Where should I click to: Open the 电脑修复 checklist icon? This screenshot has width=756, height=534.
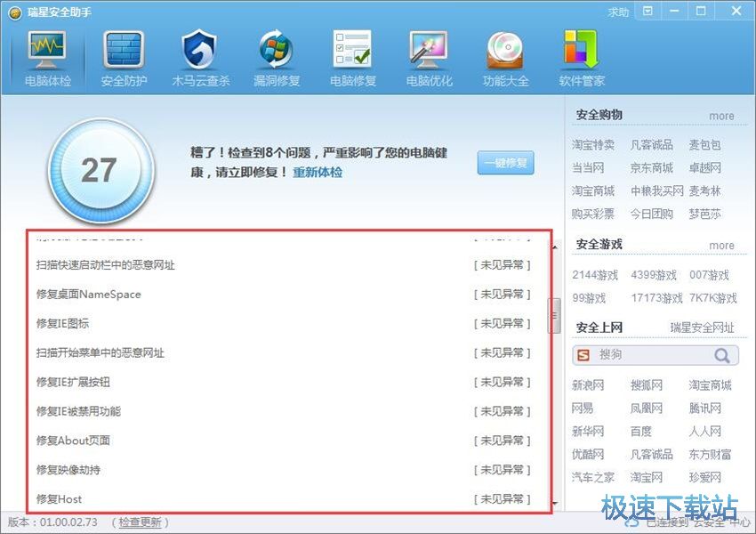pyautogui.click(x=352, y=49)
